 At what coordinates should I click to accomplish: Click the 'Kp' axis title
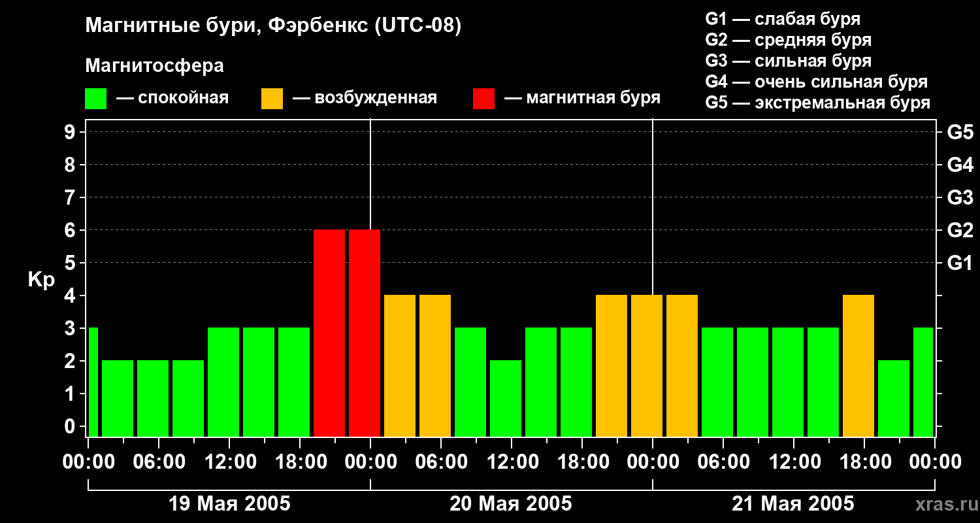tap(41, 280)
